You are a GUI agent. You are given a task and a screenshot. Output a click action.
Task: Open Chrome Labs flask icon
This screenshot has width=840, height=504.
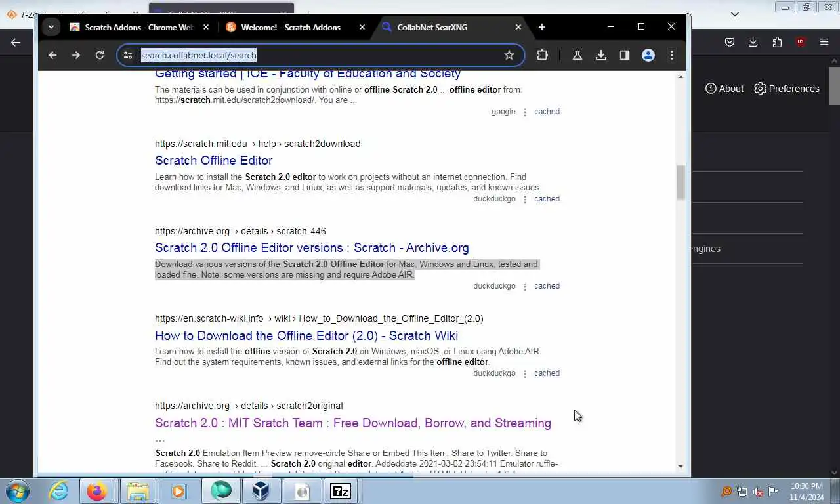pyautogui.click(x=577, y=55)
